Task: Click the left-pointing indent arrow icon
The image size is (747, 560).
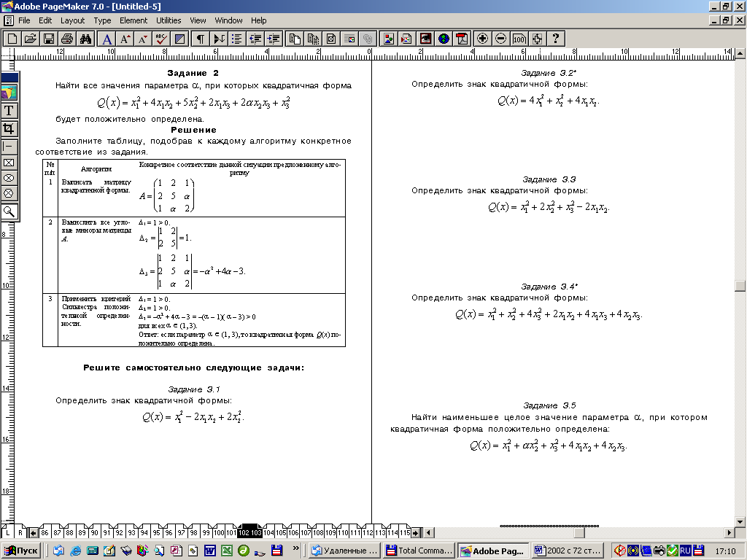Action: (255, 39)
